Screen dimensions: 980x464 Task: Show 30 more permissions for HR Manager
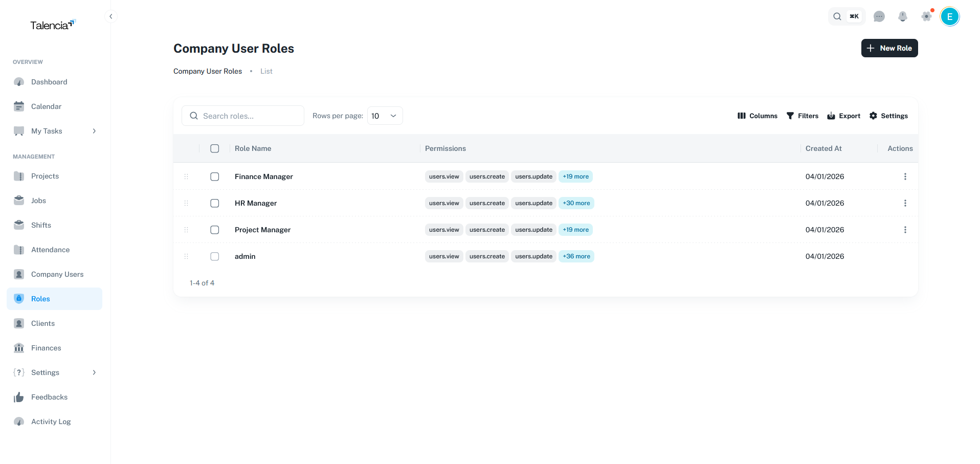point(576,203)
